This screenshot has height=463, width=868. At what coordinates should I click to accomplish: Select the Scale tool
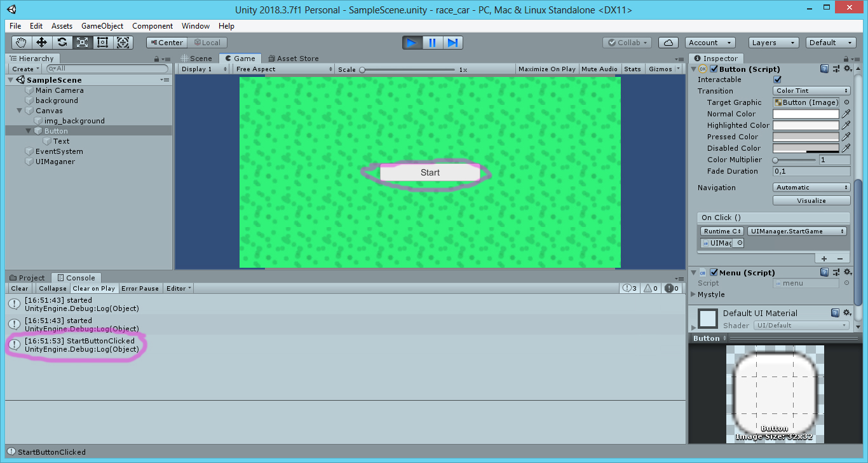tap(83, 43)
